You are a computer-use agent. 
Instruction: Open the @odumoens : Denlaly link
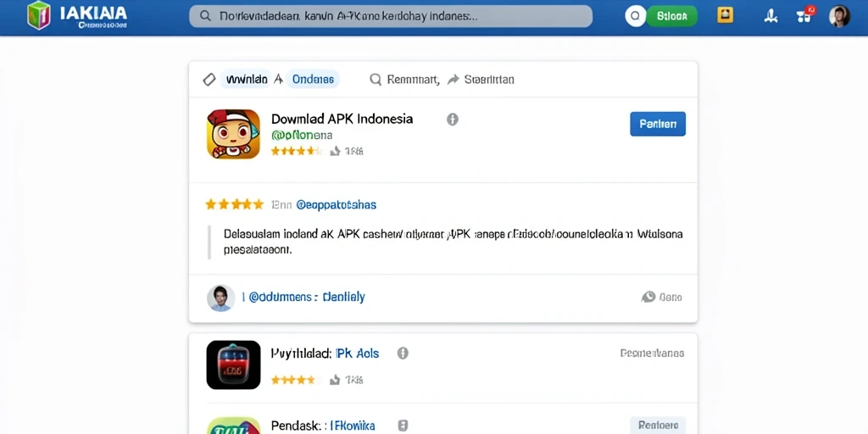(306, 298)
